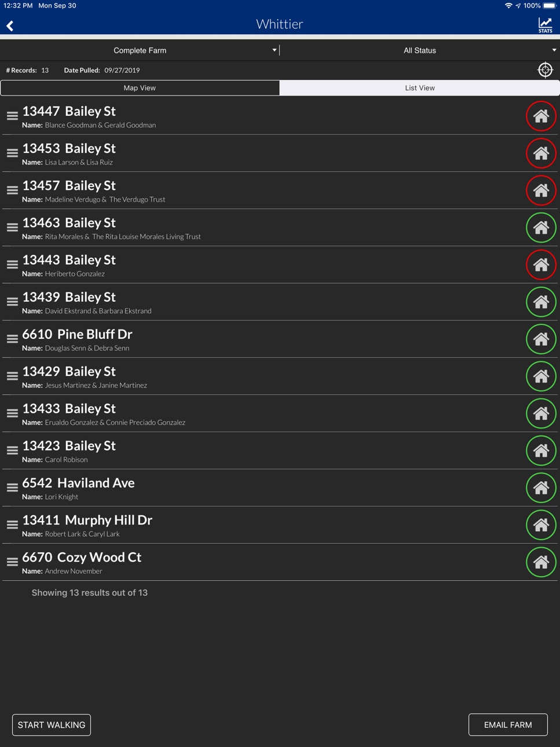Tap house icon for 6610 Pine Bluff Dr
Image resolution: width=560 pixels, height=747 pixels.
tap(541, 339)
